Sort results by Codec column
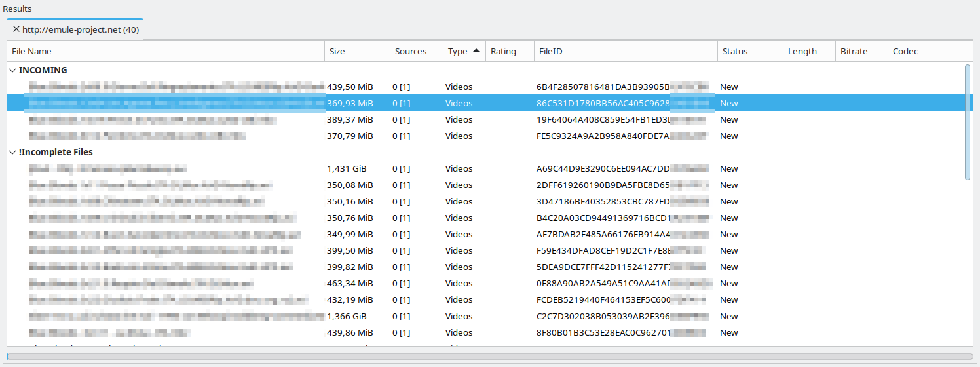This screenshot has height=367, width=980. click(x=930, y=51)
